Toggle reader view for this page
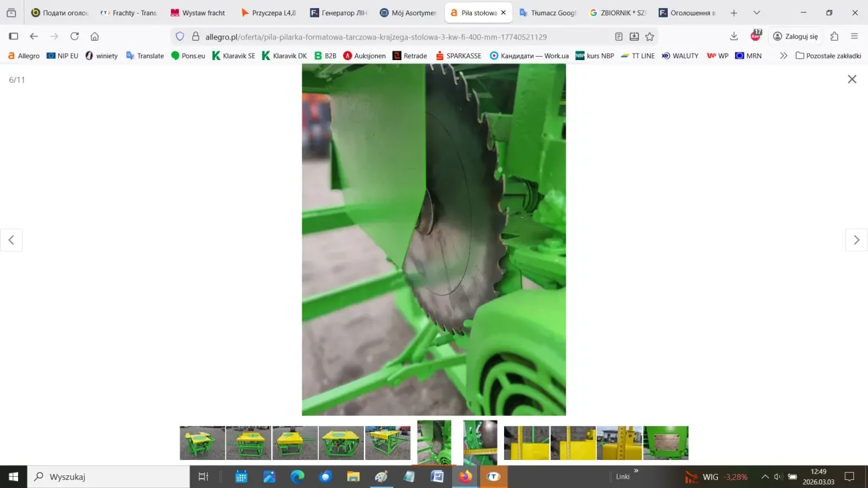The height and width of the screenshot is (488, 868). (619, 37)
